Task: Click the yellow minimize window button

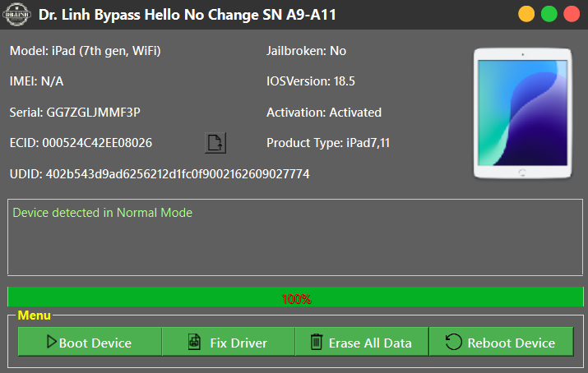Action: tap(526, 14)
